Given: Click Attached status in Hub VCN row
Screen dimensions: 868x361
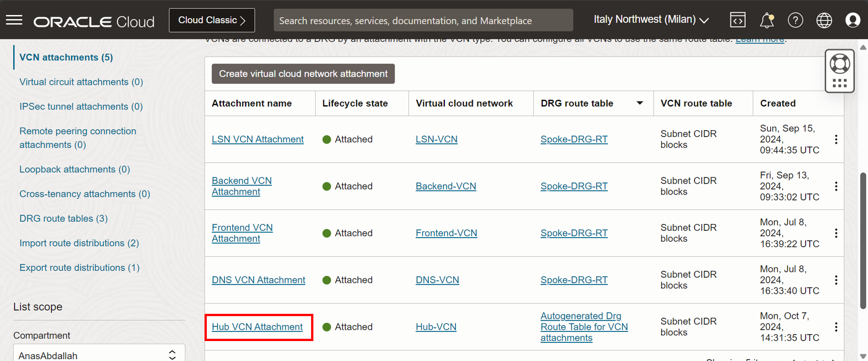Looking at the screenshot, I should pyautogui.click(x=347, y=327).
